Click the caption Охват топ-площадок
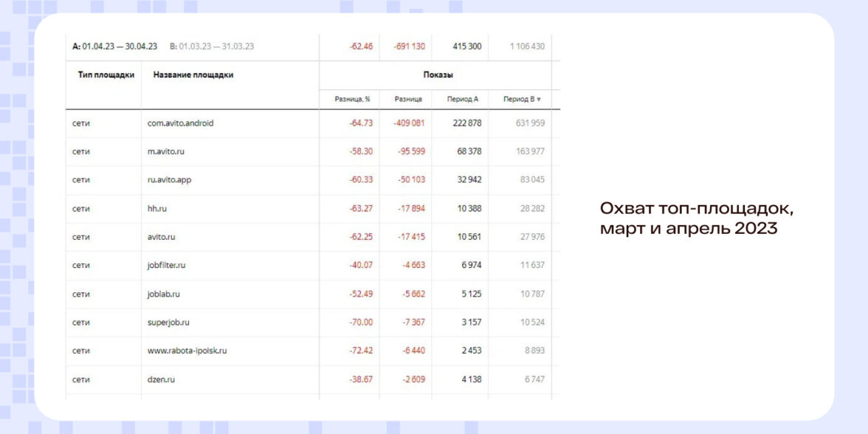Image resolution: width=868 pixels, height=434 pixels. [x=697, y=209]
